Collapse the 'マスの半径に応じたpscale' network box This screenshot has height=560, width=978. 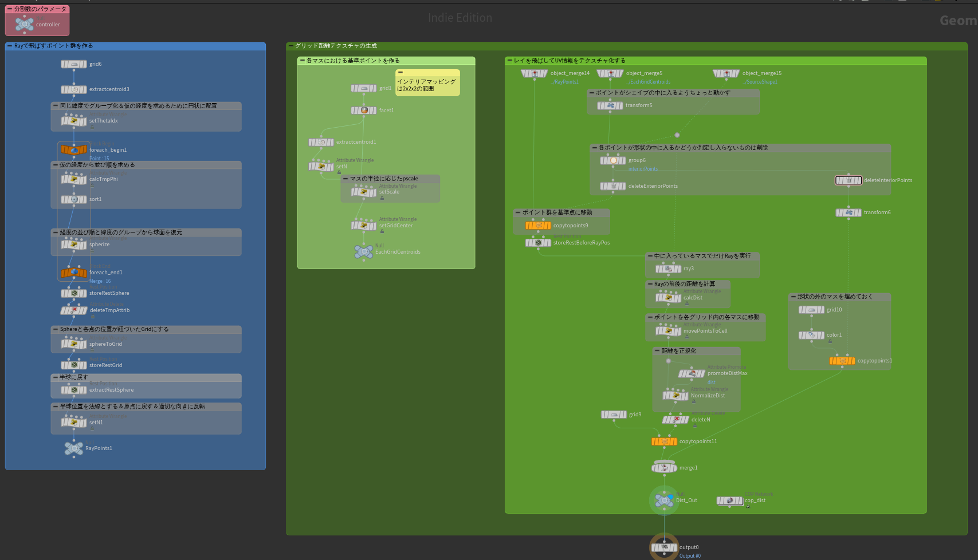[x=345, y=179]
